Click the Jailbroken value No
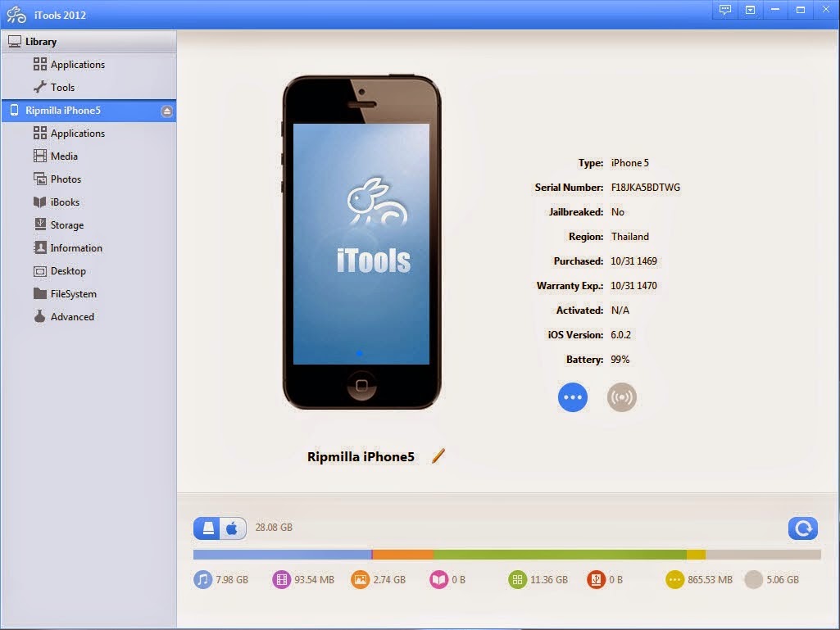This screenshot has height=630, width=840. [x=618, y=212]
